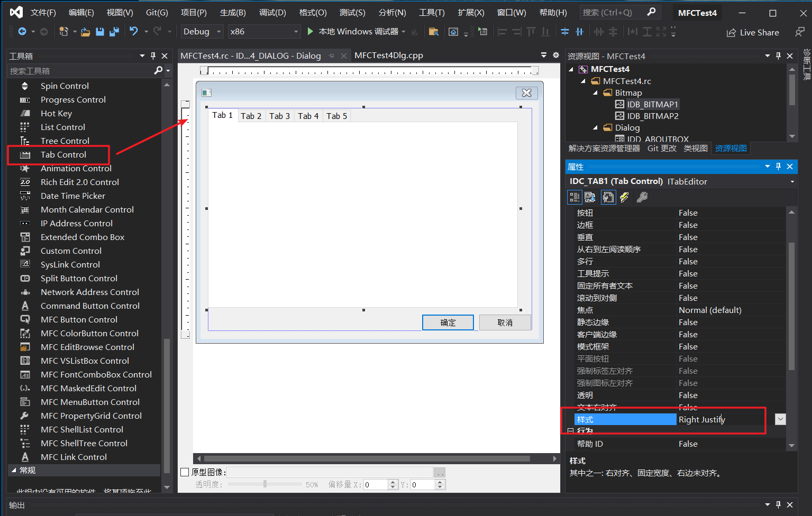Viewport: 812px width, 516px height.
Task: Click the find in files folder icon
Action: click(x=433, y=32)
